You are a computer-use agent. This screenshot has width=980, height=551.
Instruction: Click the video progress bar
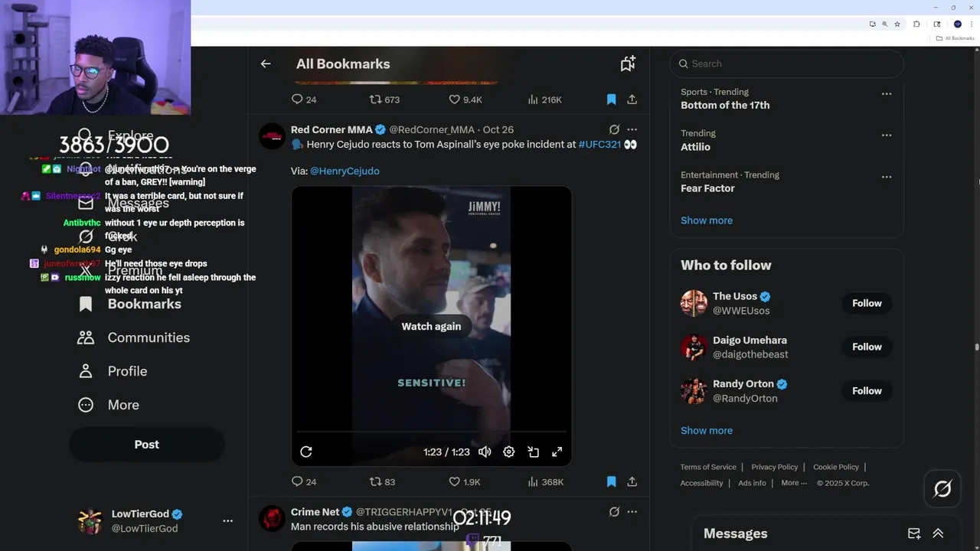tap(431, 432)
